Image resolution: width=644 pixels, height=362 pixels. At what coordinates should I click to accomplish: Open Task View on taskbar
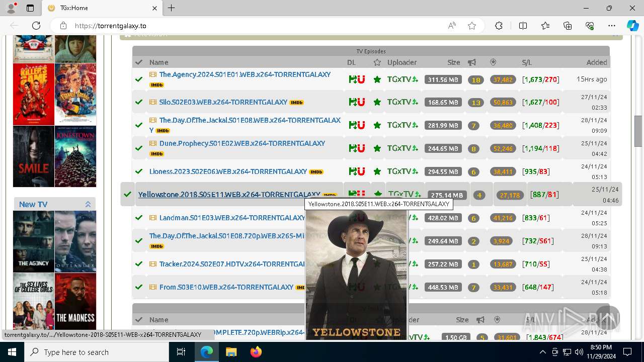coord(181,352)
